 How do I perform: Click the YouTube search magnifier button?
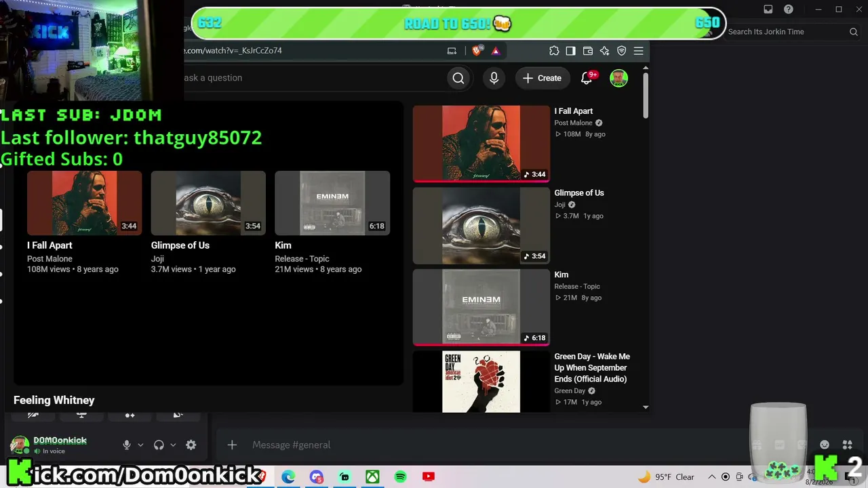(x=458, y=78)
